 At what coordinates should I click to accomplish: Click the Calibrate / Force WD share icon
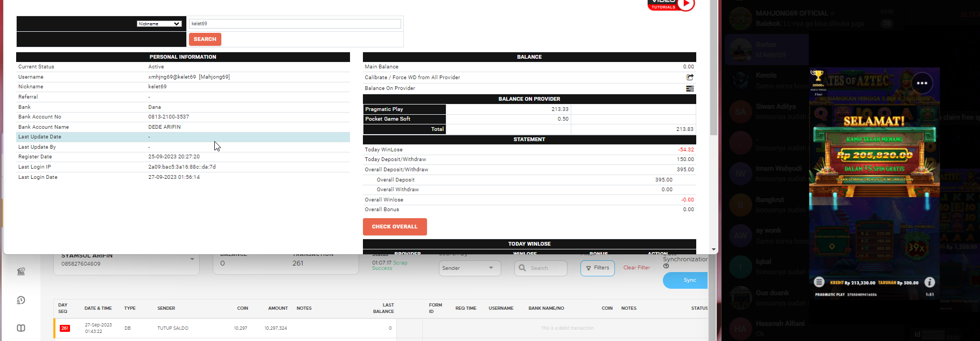coord(690,77)
